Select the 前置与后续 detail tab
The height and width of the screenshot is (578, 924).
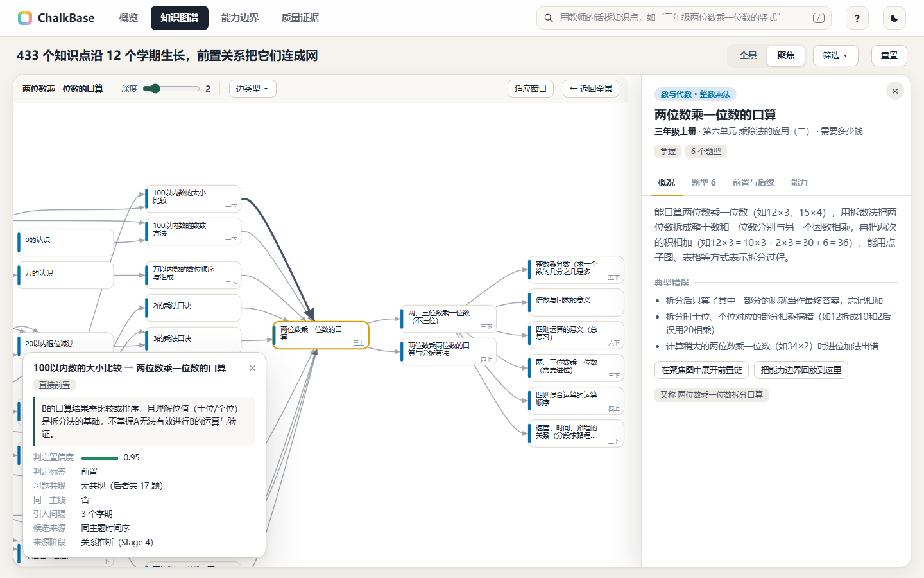coord(753,182)
